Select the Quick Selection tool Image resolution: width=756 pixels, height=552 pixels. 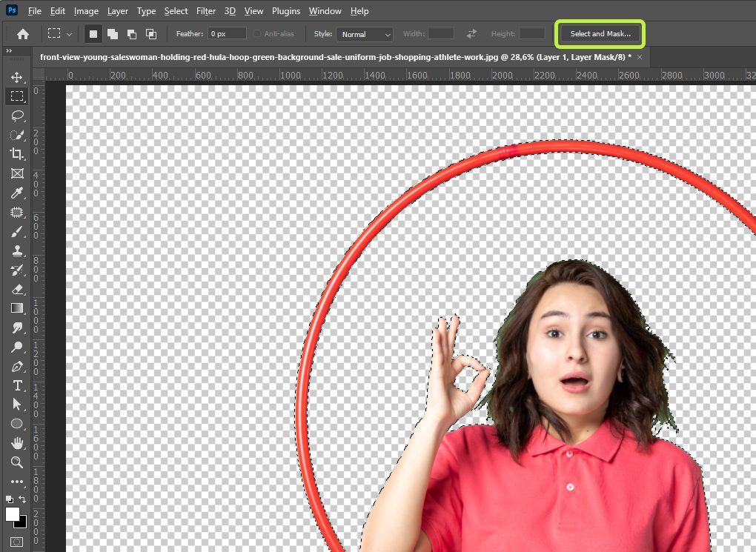coord(17,135)
